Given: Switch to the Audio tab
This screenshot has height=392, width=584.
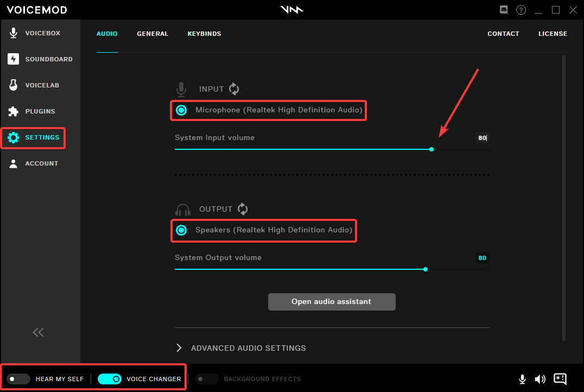Looking at the screenshot, I should click(107, 34).
